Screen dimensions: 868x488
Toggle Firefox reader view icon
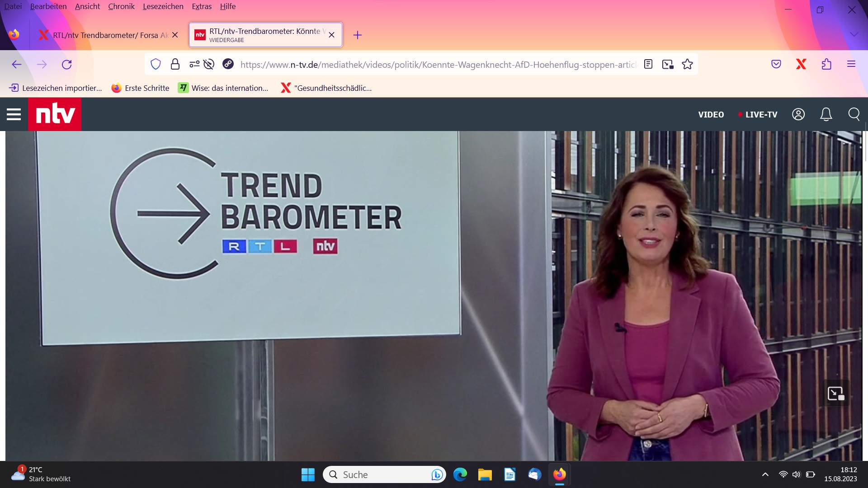(x=648, y=64)
